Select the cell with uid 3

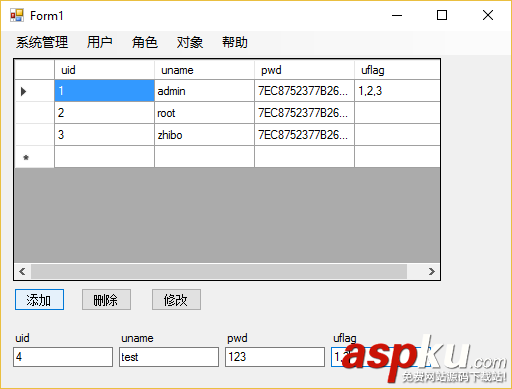[x=104, y=135]
